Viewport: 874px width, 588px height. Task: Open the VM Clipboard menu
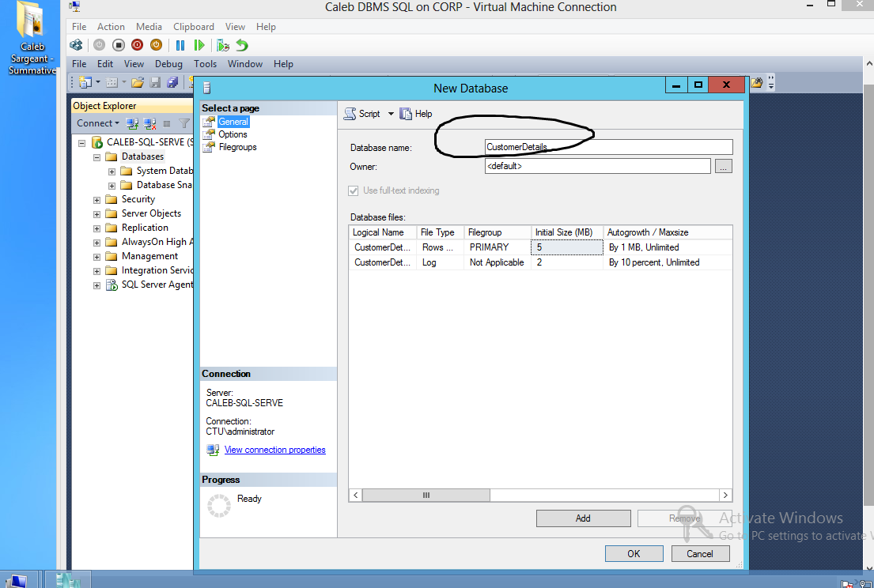click(194, 27)
